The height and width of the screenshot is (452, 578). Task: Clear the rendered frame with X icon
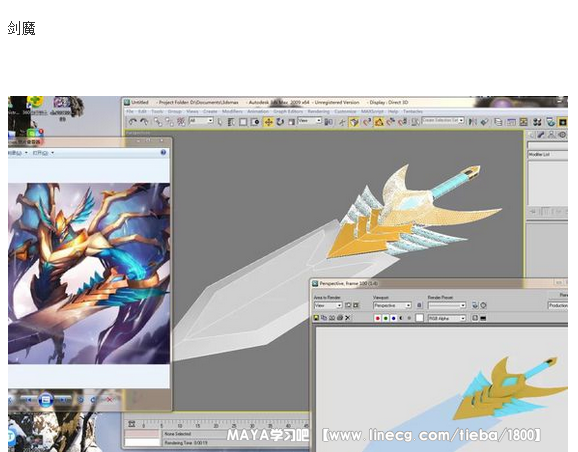tap(348, 317)
